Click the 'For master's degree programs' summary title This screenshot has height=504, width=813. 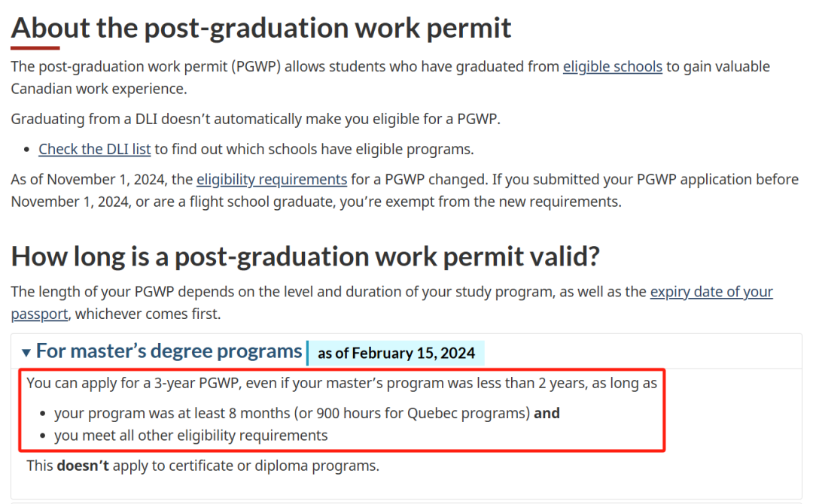tap(169, 351)
